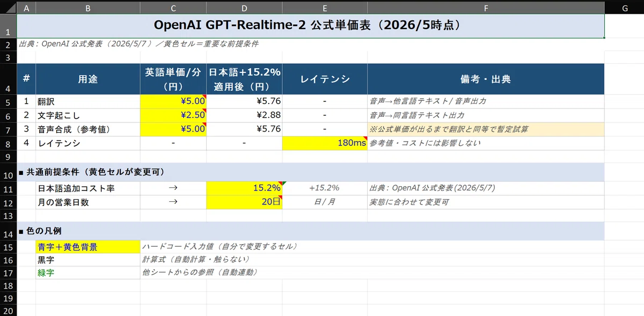Image resolution: width=644 pixels, height=316 pixels.
Task: Select the section heading ■ 色の凡例
Action: [x=311, y=231]
